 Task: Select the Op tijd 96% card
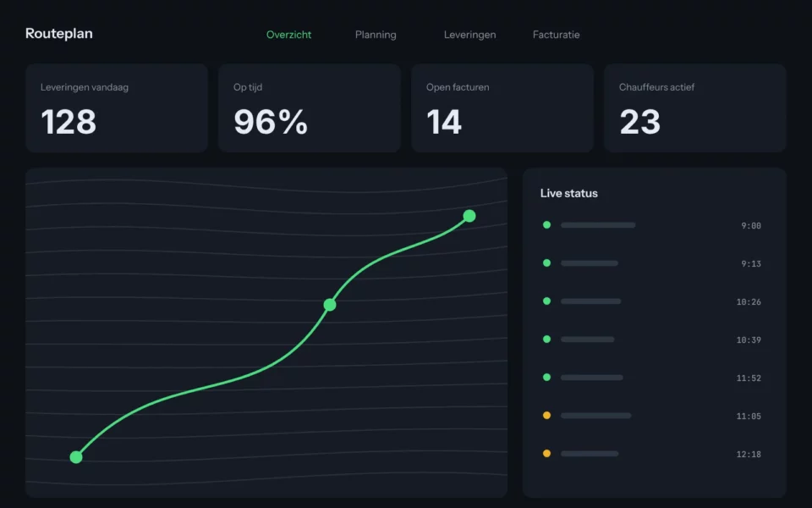310,108
